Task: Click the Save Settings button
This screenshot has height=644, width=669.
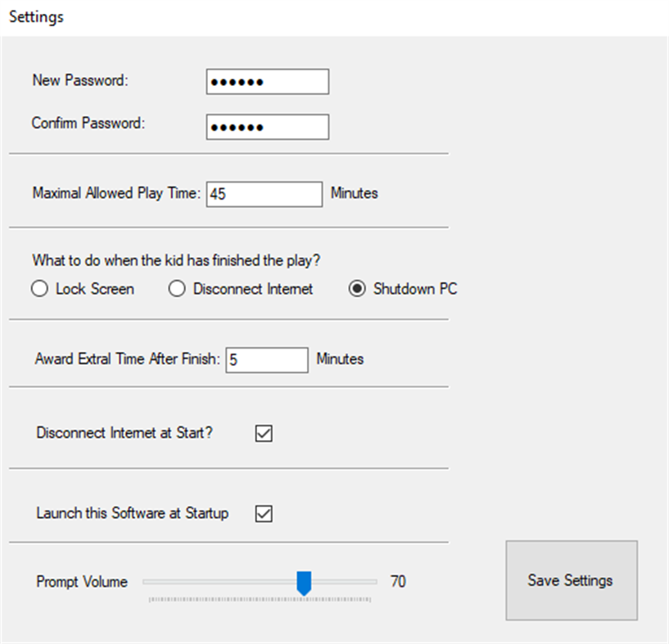Action: click(x=571, y=580)
